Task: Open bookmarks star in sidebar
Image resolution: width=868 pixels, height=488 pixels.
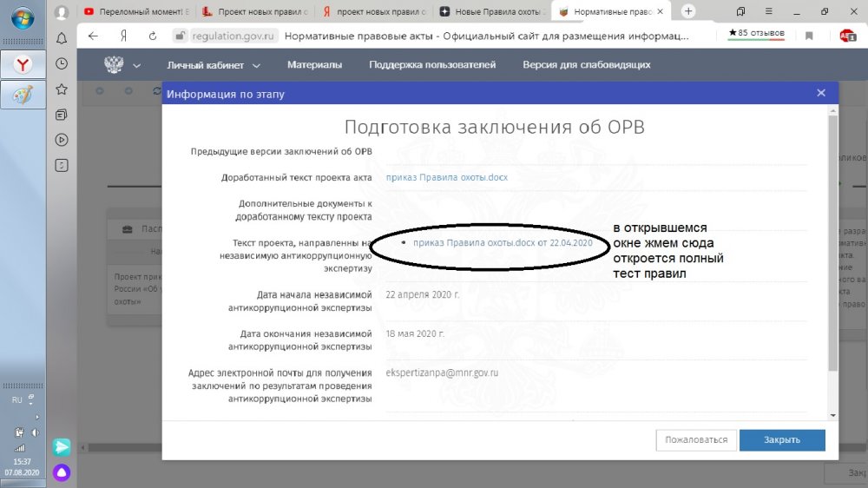Action: (62, 89)
